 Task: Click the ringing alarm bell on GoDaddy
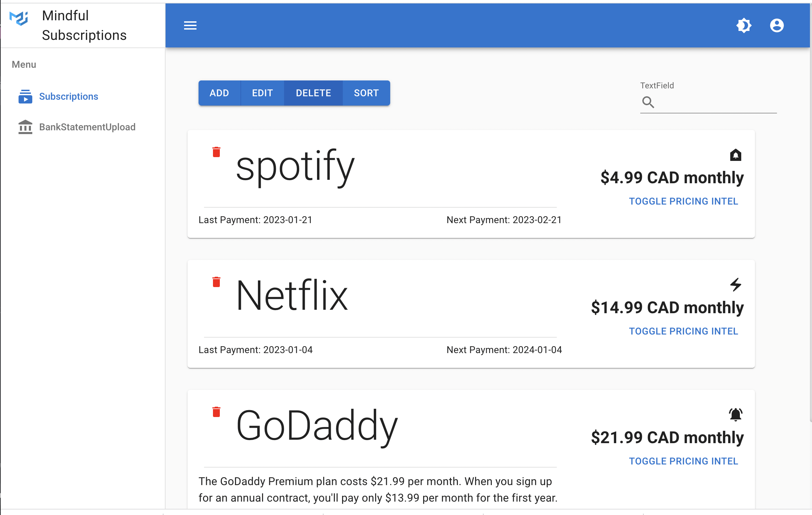coord(735,415)
